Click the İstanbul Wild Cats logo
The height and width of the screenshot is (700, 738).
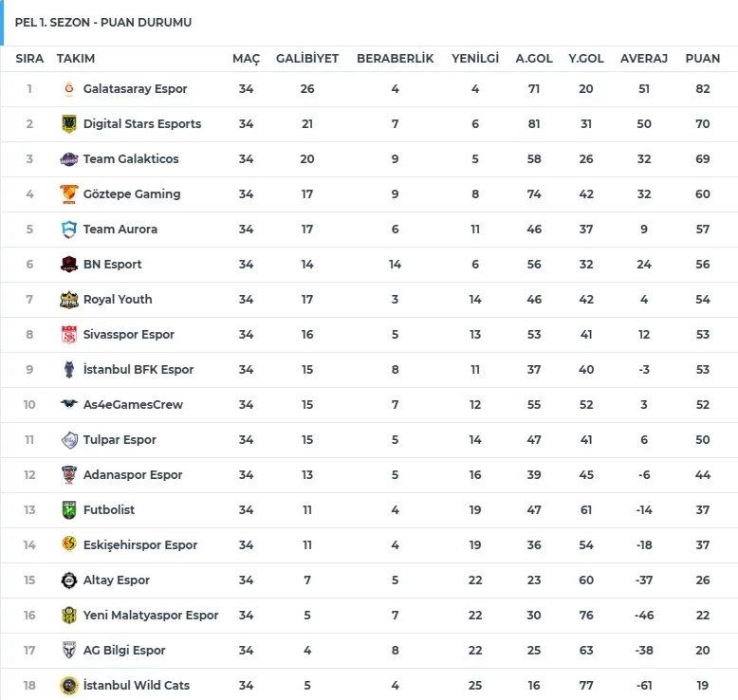(x=68, y=686)
